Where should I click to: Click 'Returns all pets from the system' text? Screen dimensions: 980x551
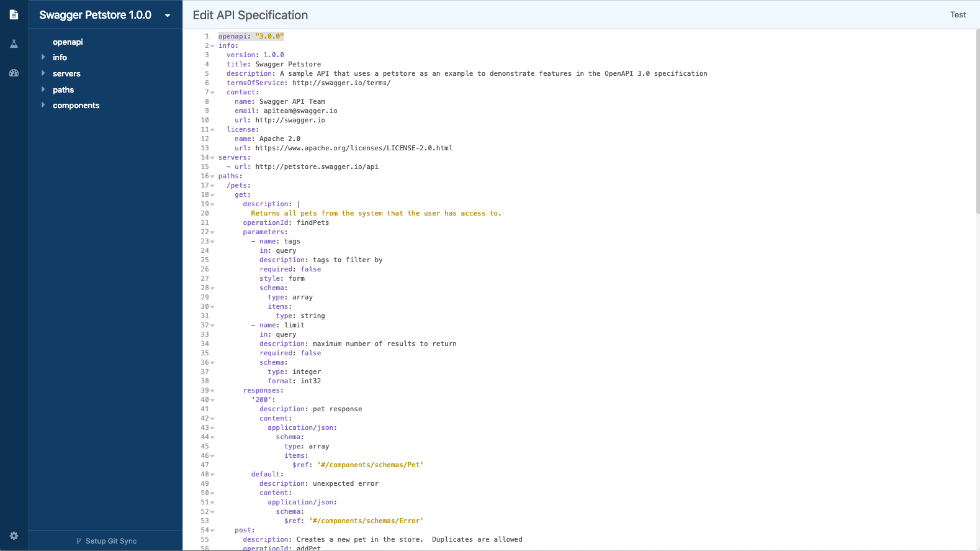click(x=376, y=213)
